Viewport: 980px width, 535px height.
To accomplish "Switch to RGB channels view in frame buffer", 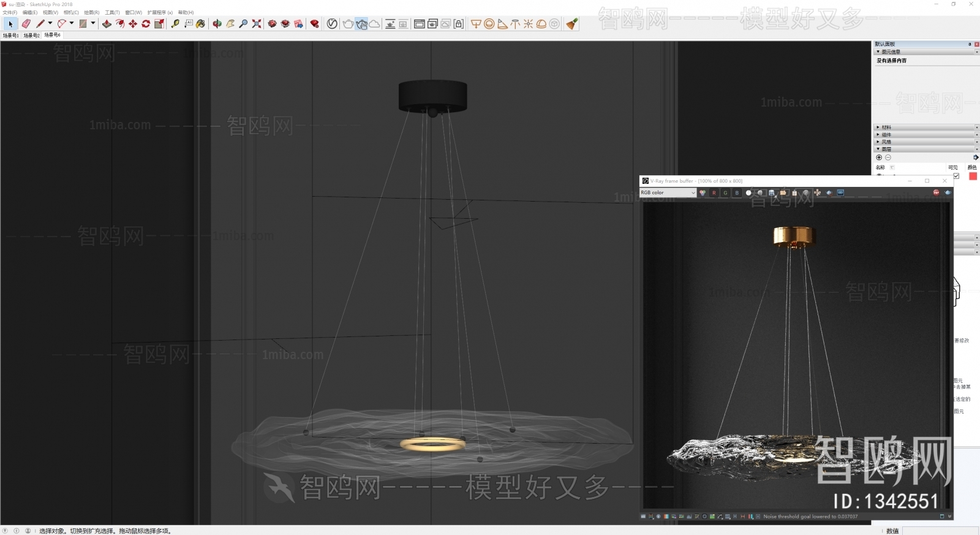I will (703, 192).
